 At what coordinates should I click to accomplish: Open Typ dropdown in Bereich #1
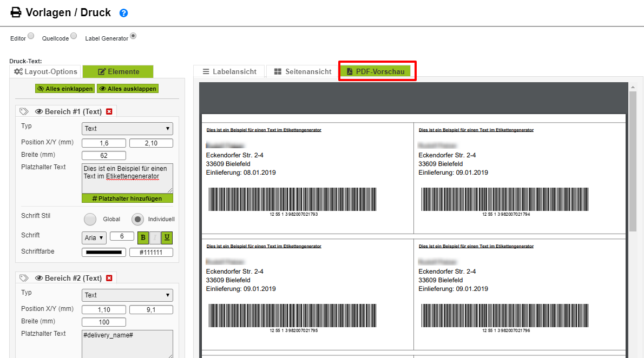pos(127,129)
